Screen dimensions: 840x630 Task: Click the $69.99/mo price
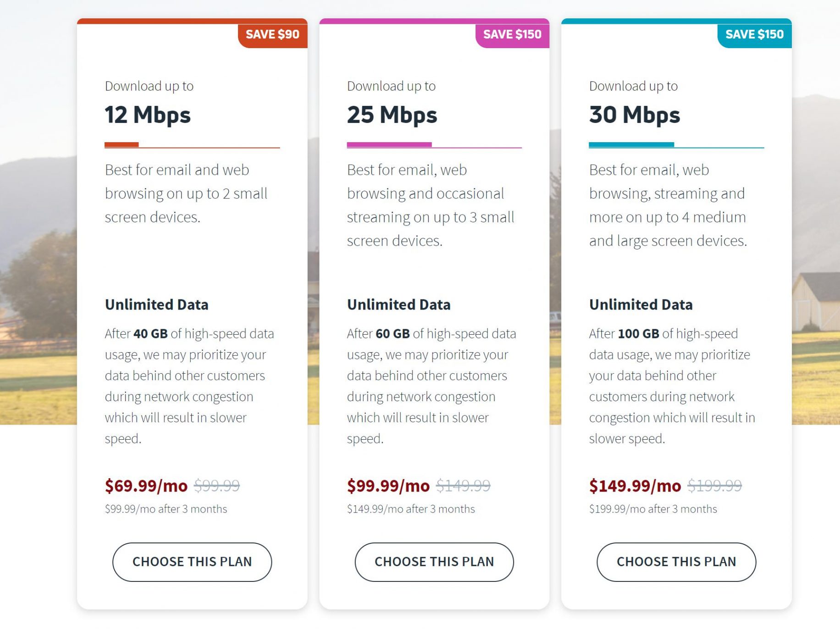tap(146, 486)
